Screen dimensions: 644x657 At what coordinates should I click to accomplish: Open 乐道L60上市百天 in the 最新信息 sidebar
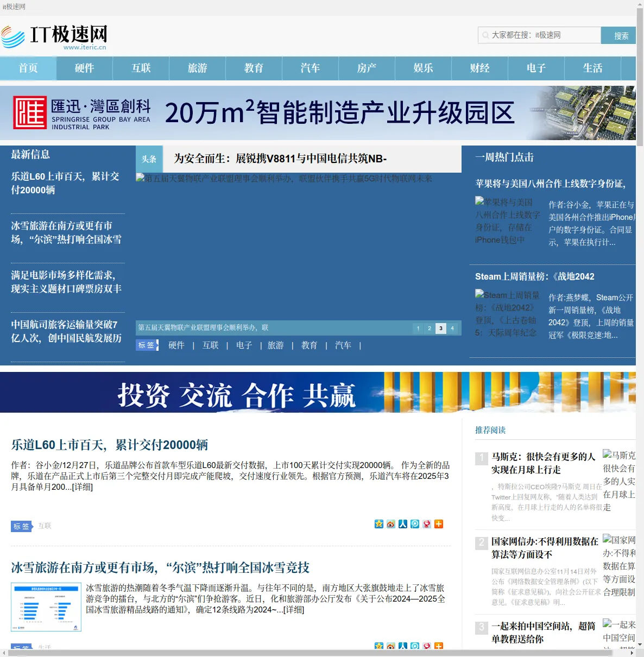(x=65, y=183)
